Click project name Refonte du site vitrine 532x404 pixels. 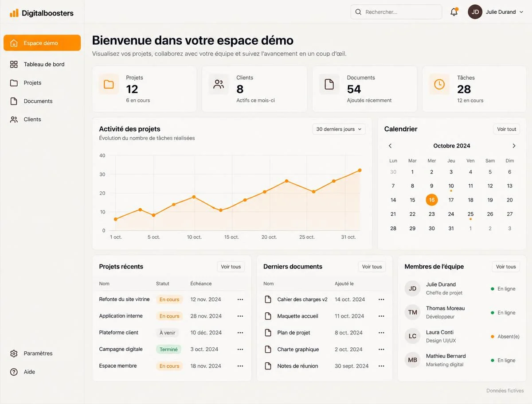[125, 299]
